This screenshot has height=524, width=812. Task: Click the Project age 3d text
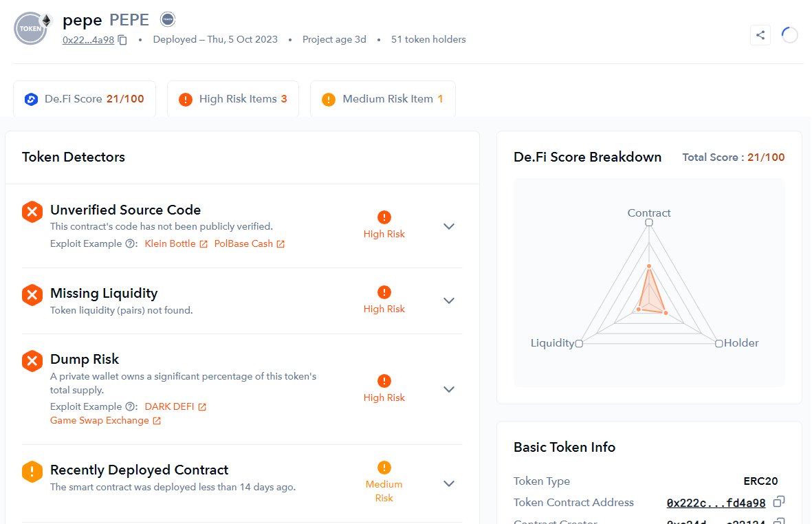pos(334,39)
